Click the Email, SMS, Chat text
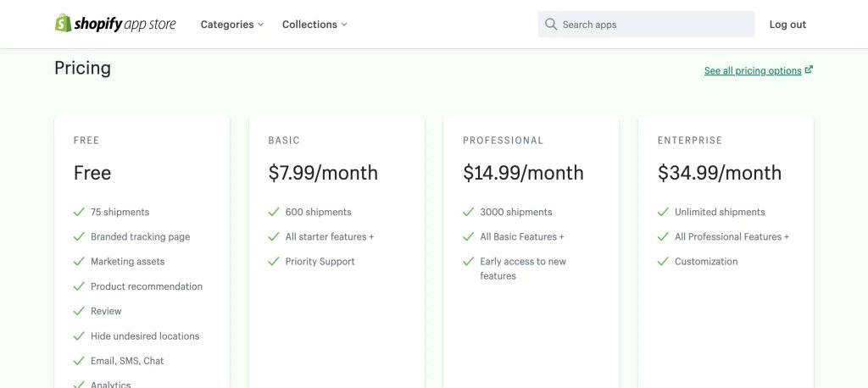The image size is (868, 388). point(127,361)
